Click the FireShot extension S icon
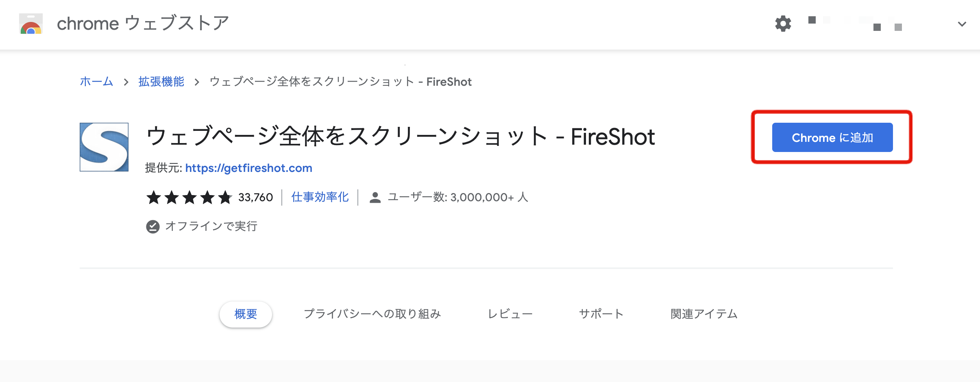980x382 pixels. [104, 147]
